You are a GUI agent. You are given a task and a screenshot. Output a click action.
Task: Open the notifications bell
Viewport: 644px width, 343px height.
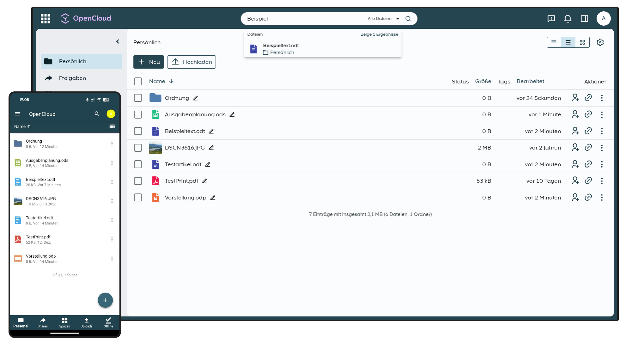pyautogui.click(x=568, y=19)
